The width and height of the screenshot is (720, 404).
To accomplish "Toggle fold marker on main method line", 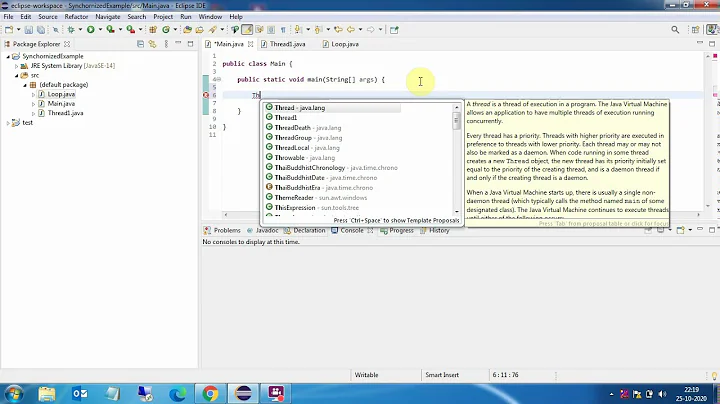I will [x=219, y=79].
